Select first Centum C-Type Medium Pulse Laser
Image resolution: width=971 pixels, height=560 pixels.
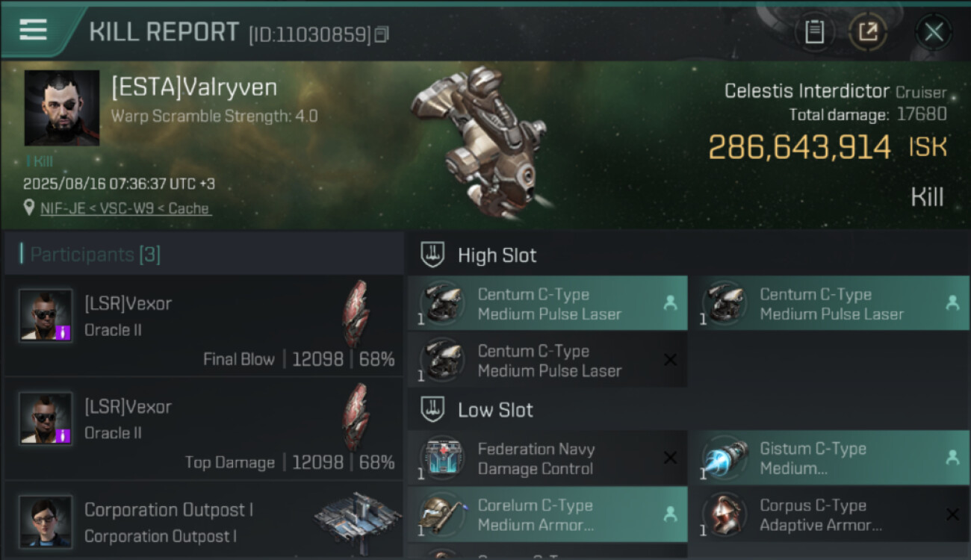[547, 304]
